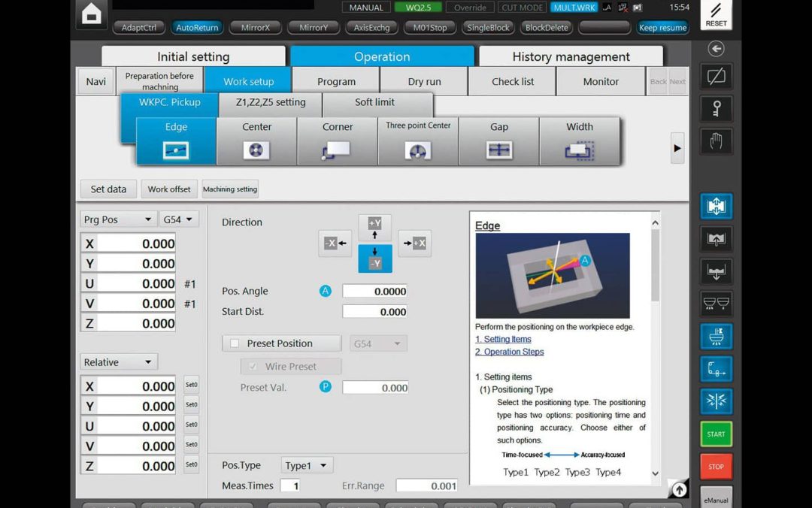812x508 pixels.
Task: Click the Err.Range input field
Action: pyautogui.click(x=427, y=485)
